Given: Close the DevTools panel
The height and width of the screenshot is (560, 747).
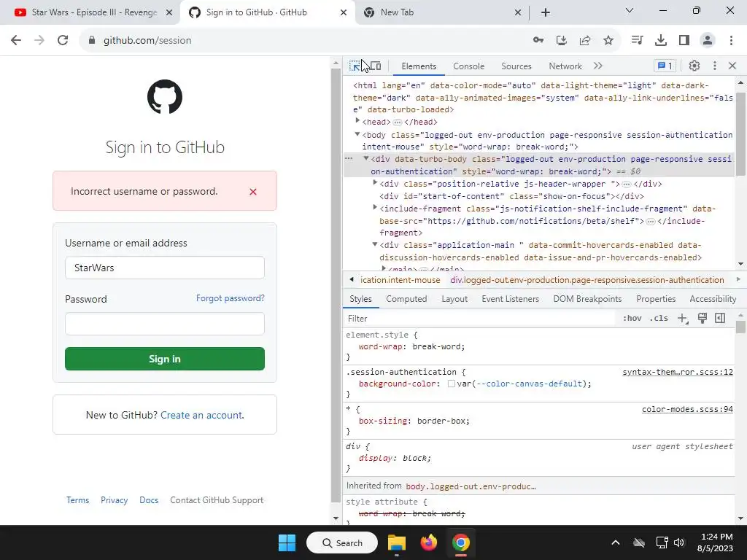Looking at the screenshot, I should [x=732, y=66].
